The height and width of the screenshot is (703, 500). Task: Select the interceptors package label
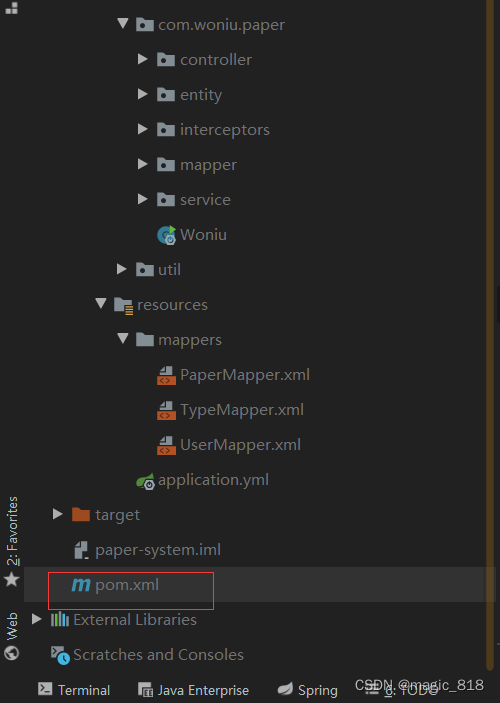(x=225, y=130)
